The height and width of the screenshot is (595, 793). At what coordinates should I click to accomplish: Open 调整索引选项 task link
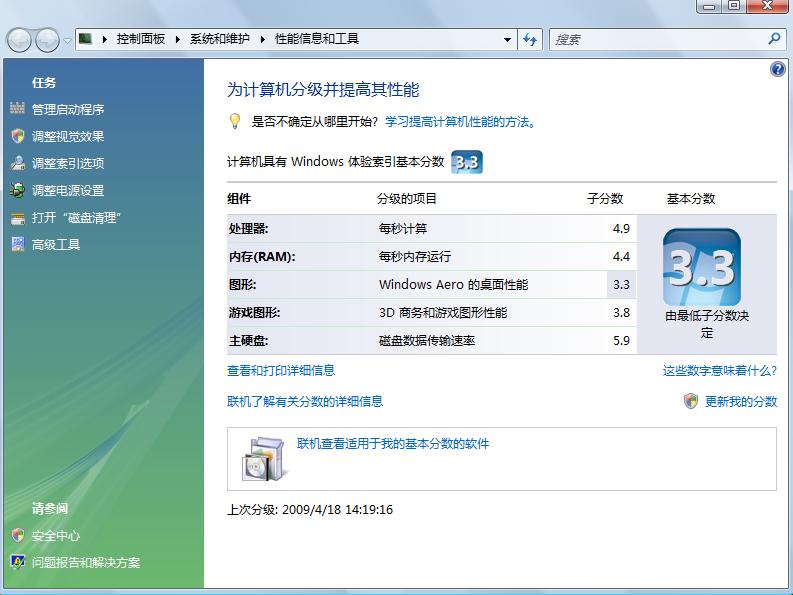tap(68, 163)
